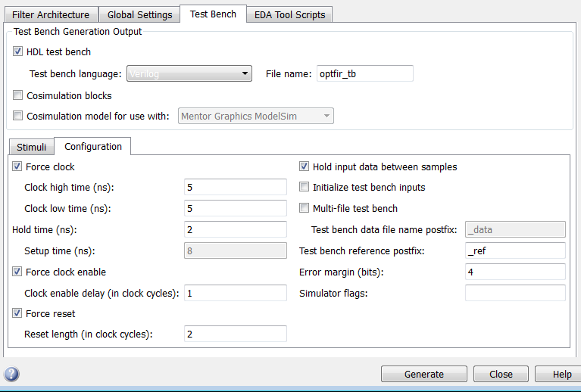Toggle Hold input data between samples

tap(305, 166)
